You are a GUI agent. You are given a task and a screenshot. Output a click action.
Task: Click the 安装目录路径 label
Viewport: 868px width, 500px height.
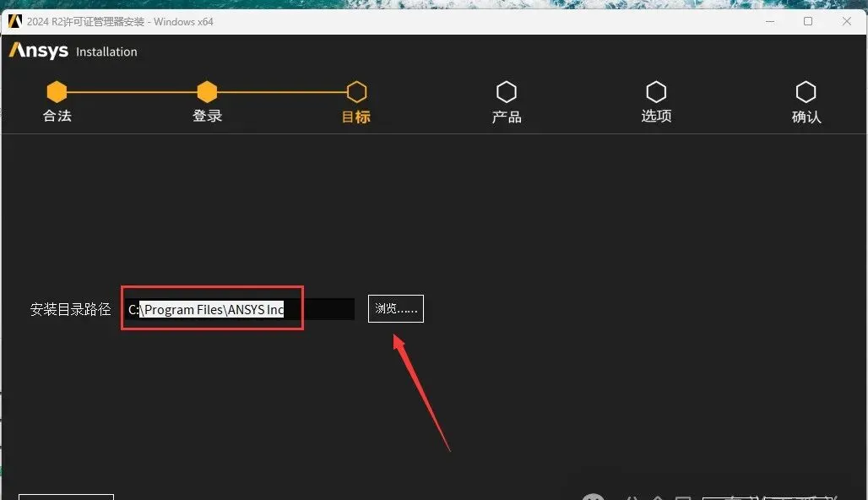click(x=70, y=309)
